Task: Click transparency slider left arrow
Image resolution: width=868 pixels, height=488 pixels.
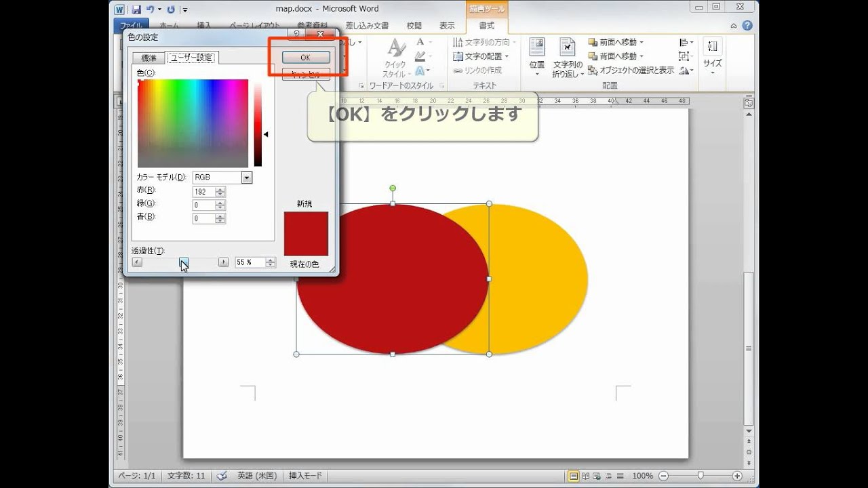Action: pyautogui.click(x=137, y=262)
